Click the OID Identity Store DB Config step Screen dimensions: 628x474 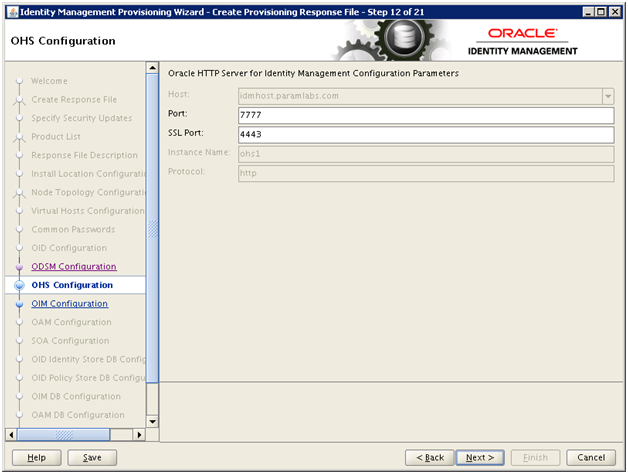point(89,359)
